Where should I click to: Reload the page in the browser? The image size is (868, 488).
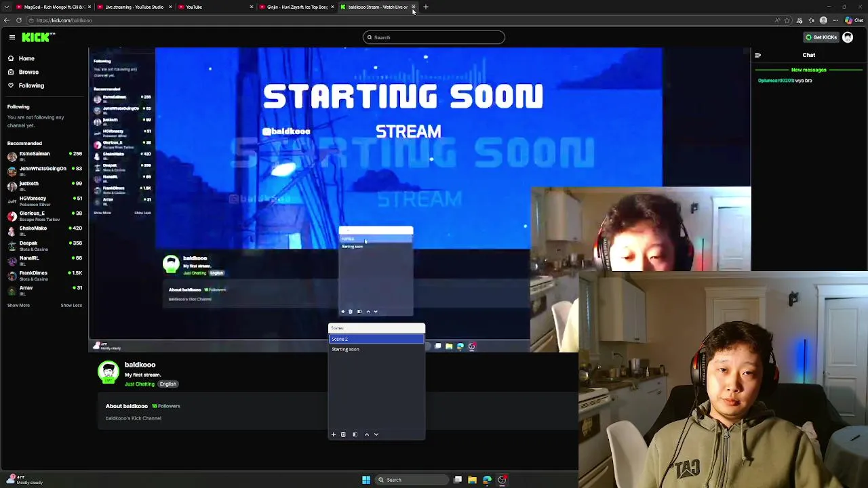[19, 20]
